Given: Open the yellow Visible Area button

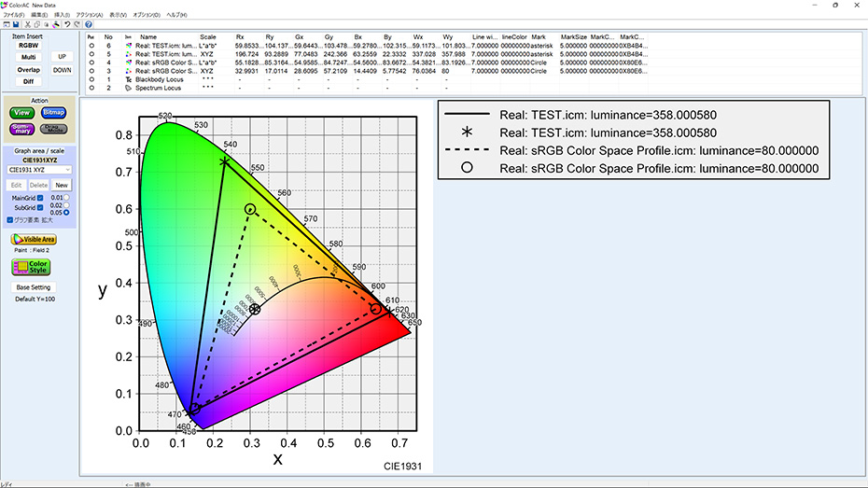Looking at the screenshot, I should [x=34, y=240].
